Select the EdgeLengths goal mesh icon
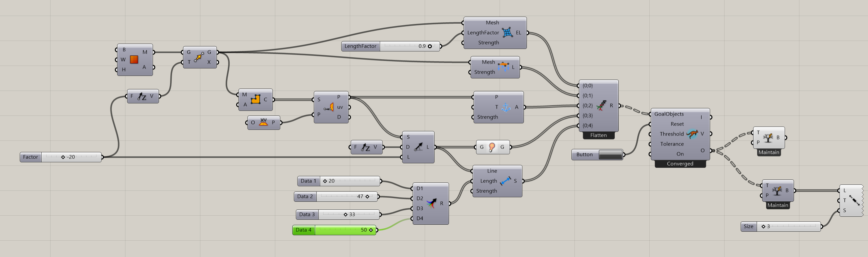The height and width of the screenshot is (257, 868). 507,33
